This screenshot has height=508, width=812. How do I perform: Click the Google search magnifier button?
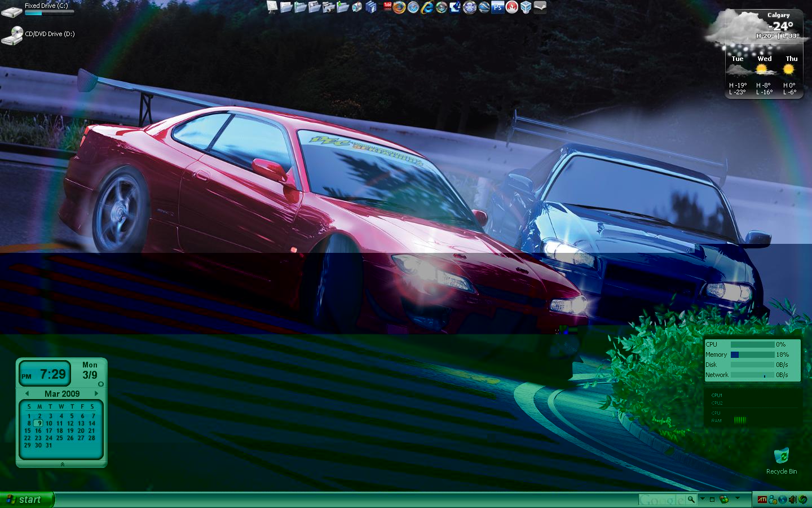pyautogui.click(x=691, y=500)
